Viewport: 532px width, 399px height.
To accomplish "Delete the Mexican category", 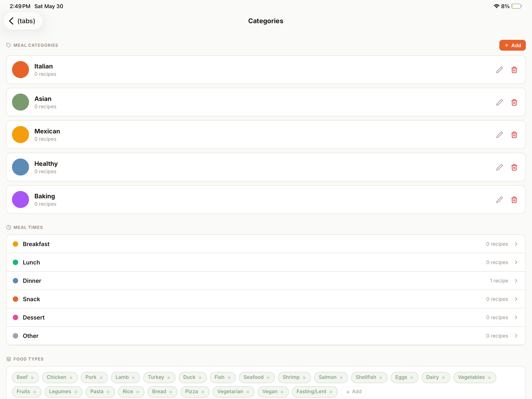I will 514,135.
